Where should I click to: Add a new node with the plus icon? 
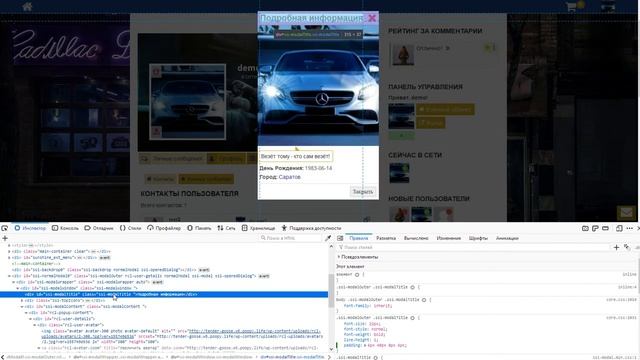pyautogui.click(x=5, y=238)
